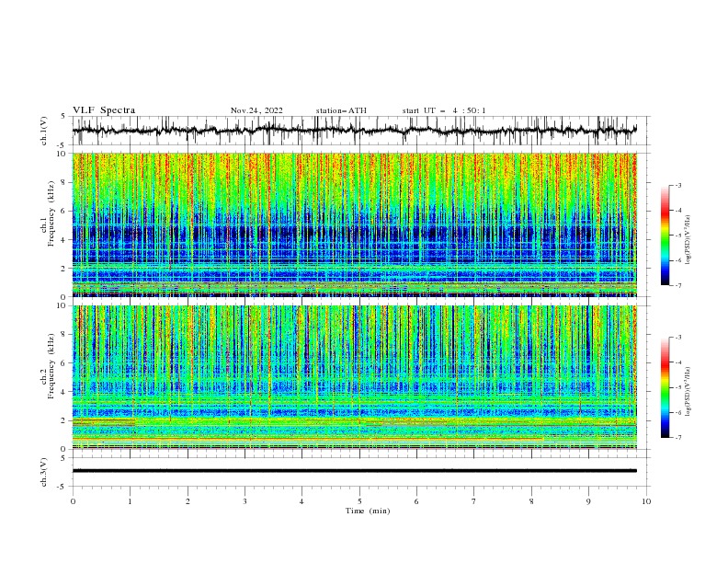
Task: Click inside the ch.1 spectrogram panel
Action: coord(354,224)
